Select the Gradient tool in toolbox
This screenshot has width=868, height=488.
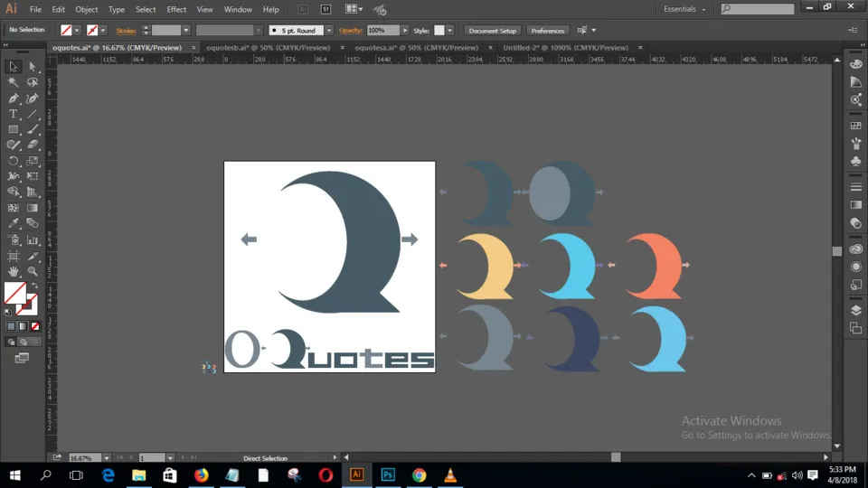33,208
